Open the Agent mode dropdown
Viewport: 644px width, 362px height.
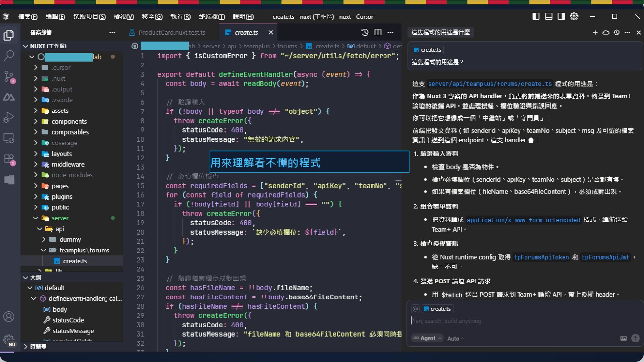[427, 338]
